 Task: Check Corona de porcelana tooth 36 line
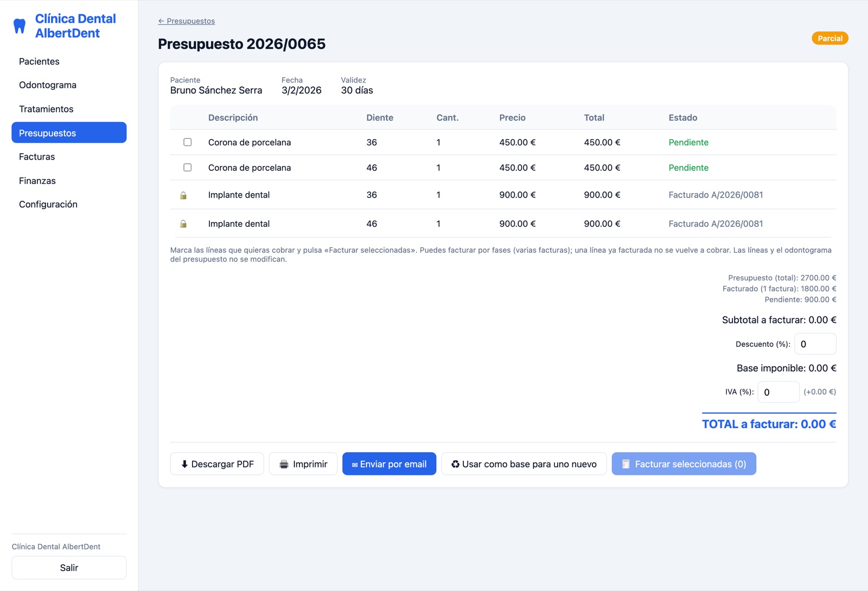187,142
